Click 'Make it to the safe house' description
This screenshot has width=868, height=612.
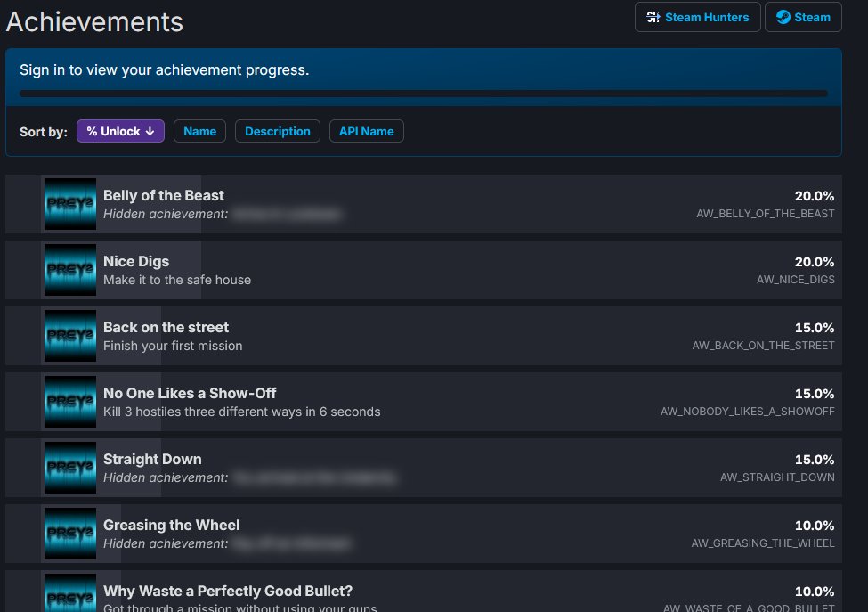click(x=177, y=281)
